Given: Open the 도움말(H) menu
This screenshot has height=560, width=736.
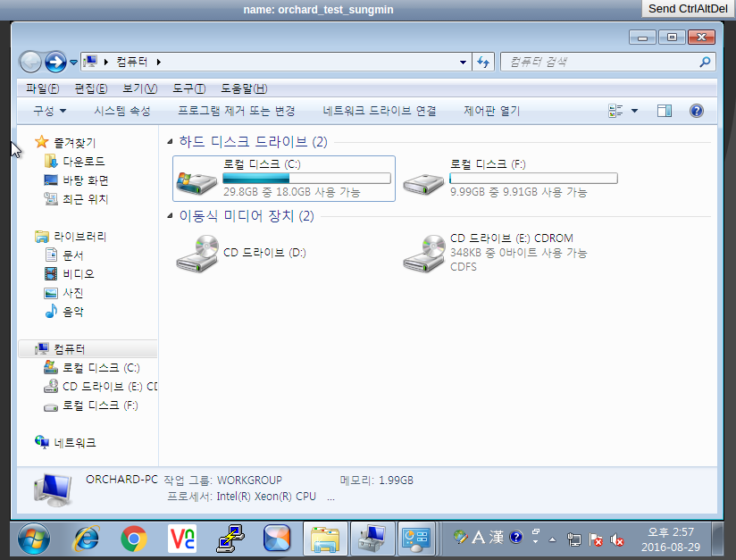Looking at the screenshot, I should coord(244,88).
